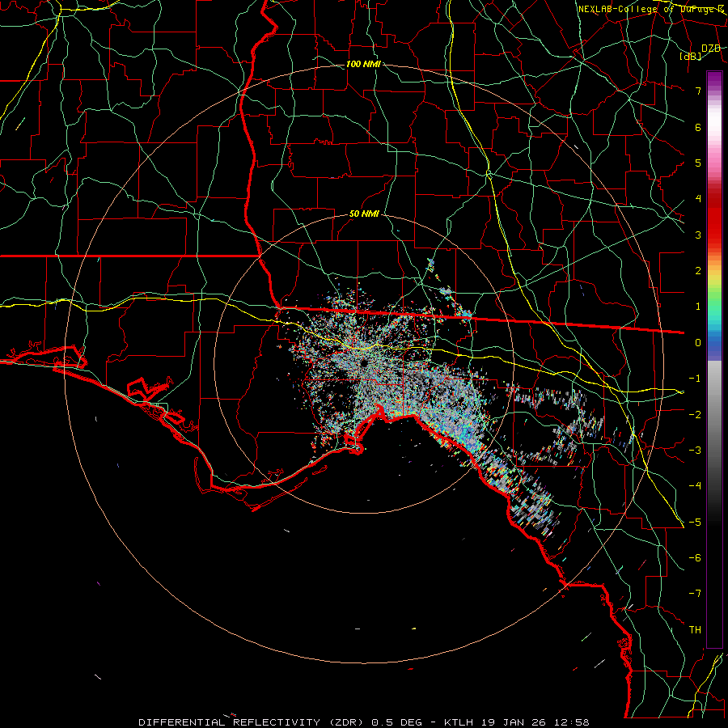Click the "19 JAN 26" date in the caption

click(514, 722)
